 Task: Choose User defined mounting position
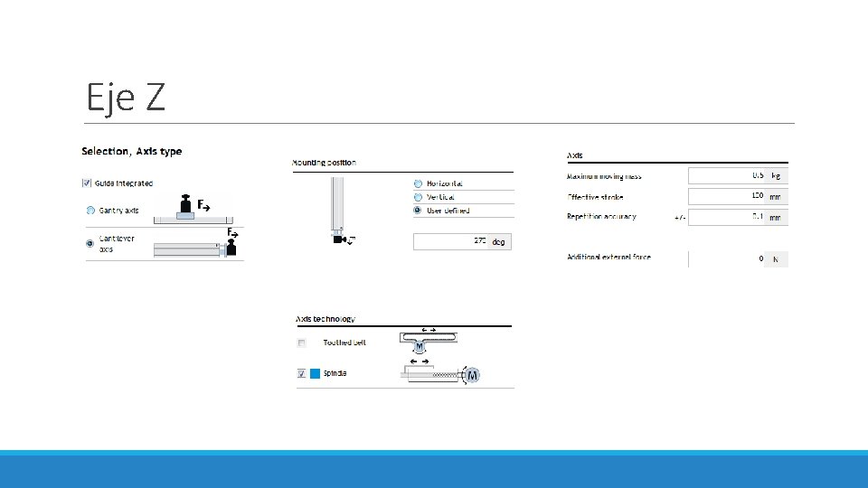point(418,211)
